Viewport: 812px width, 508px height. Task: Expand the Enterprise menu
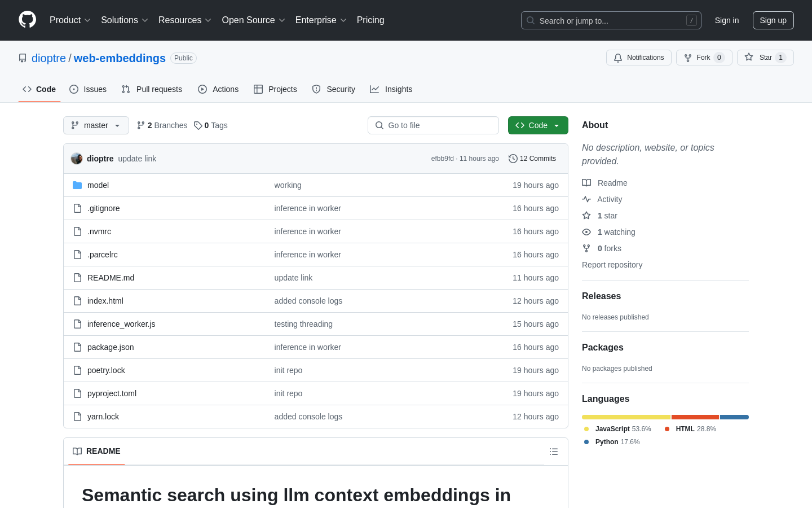pyautogui.click(x=321, y=20)
